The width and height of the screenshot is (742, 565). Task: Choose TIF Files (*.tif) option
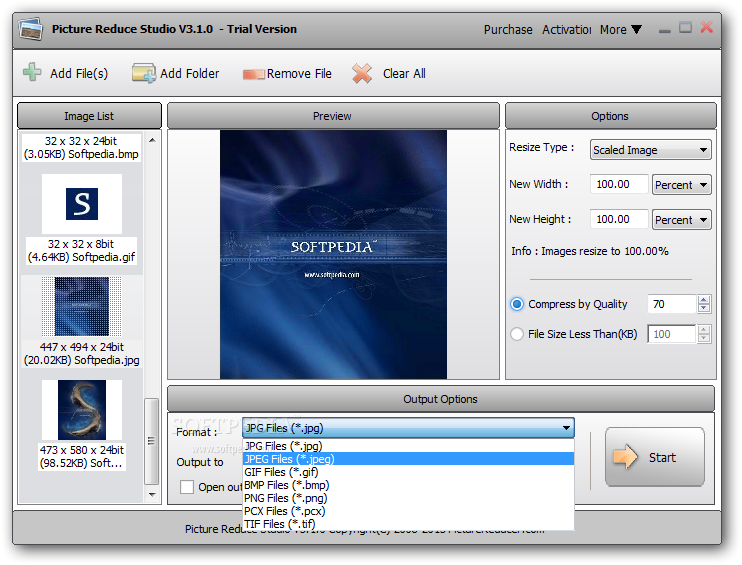pos(408,524)
